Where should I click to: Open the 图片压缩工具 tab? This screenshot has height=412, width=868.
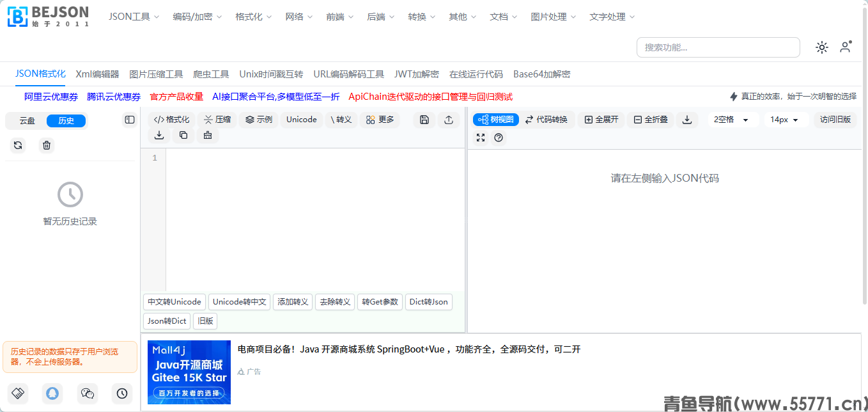156,74
